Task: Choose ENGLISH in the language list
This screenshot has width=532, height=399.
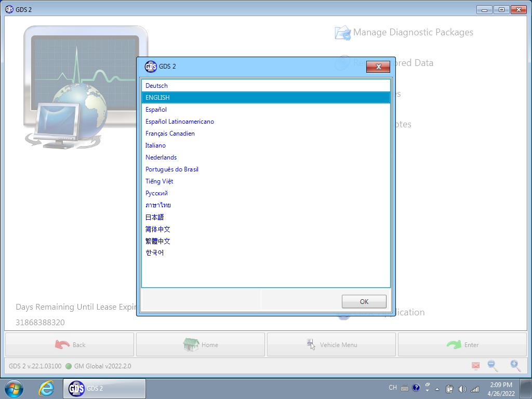Action: coord(157,98)
